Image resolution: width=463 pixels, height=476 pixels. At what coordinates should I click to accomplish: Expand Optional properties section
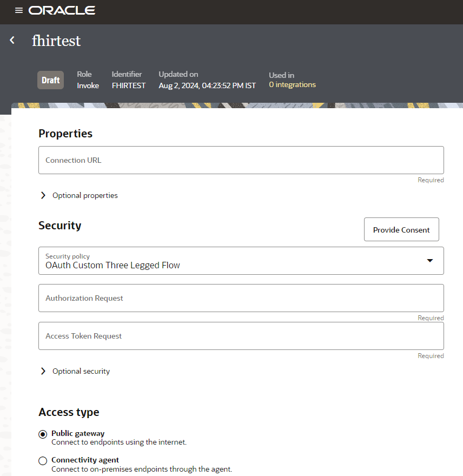click(43, 195)
